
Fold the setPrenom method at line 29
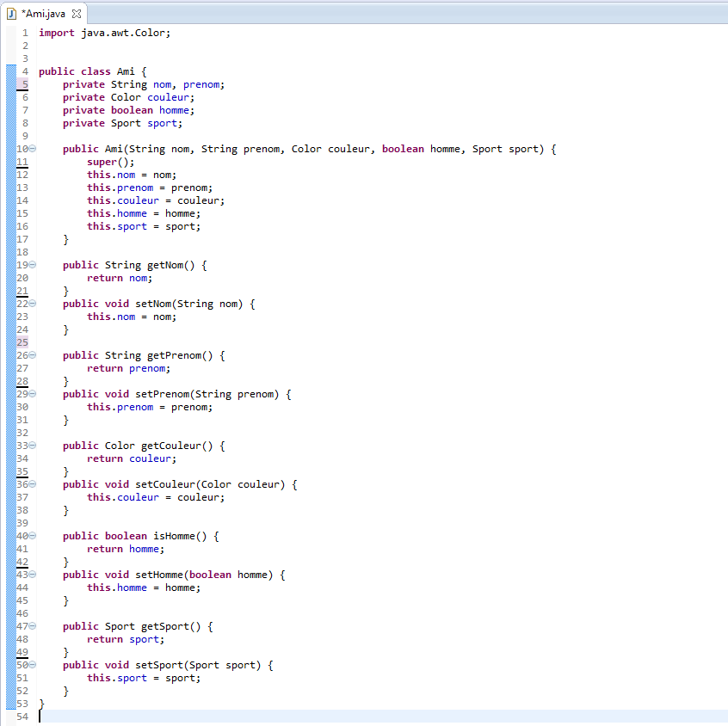(x=33, y=395)
